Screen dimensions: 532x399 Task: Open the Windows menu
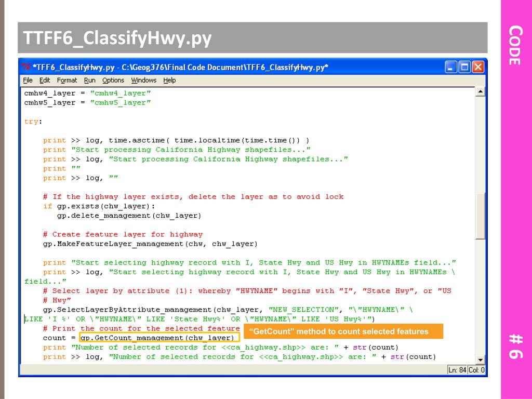[144, 80]
